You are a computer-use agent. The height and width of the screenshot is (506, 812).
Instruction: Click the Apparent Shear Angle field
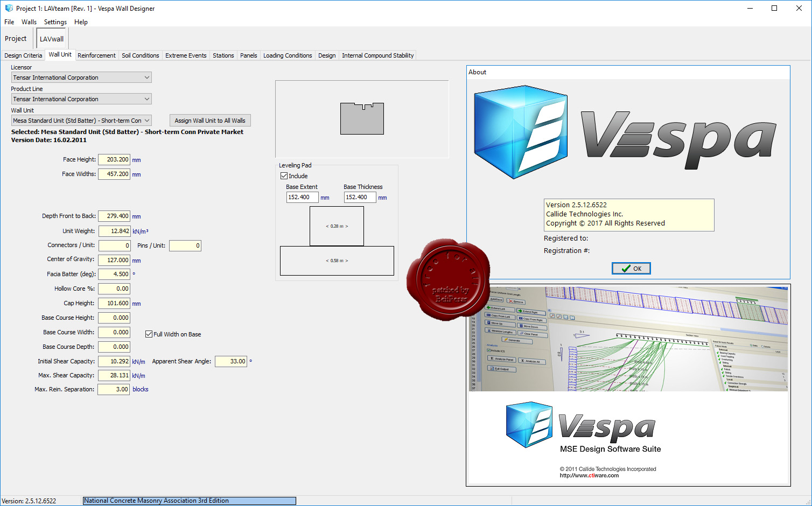tap(231, 362)
